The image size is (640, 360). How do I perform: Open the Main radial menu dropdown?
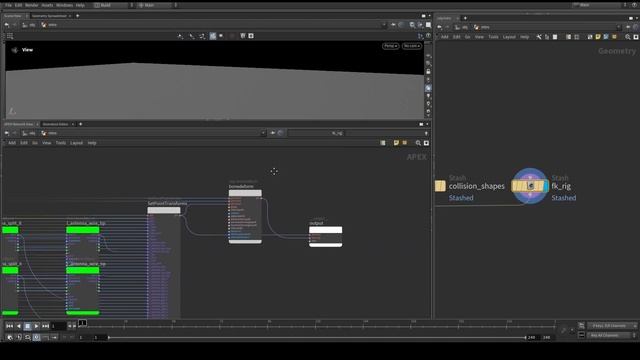157,5
